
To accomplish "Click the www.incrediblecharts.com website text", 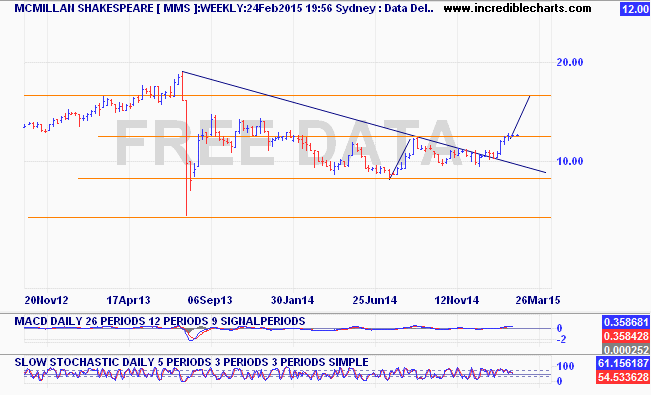I will point(517,8).
